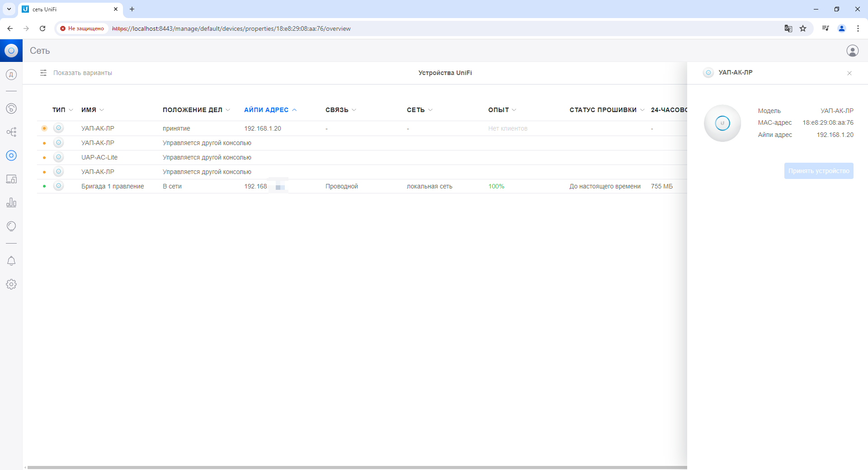Sort by the СВЯЗЬ column
Image resolution: width=868 pixels, height=470 pixels.
341,110
